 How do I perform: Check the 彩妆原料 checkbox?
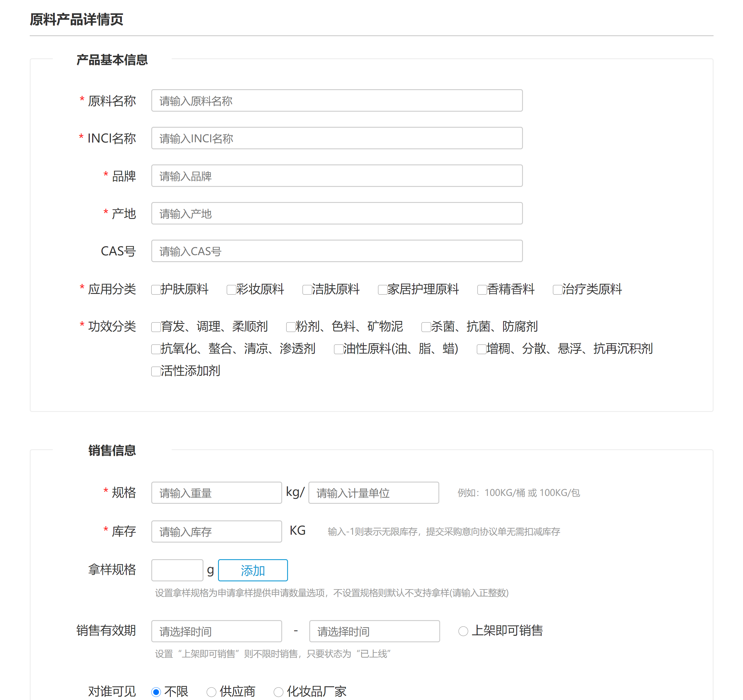pos(231,290)
